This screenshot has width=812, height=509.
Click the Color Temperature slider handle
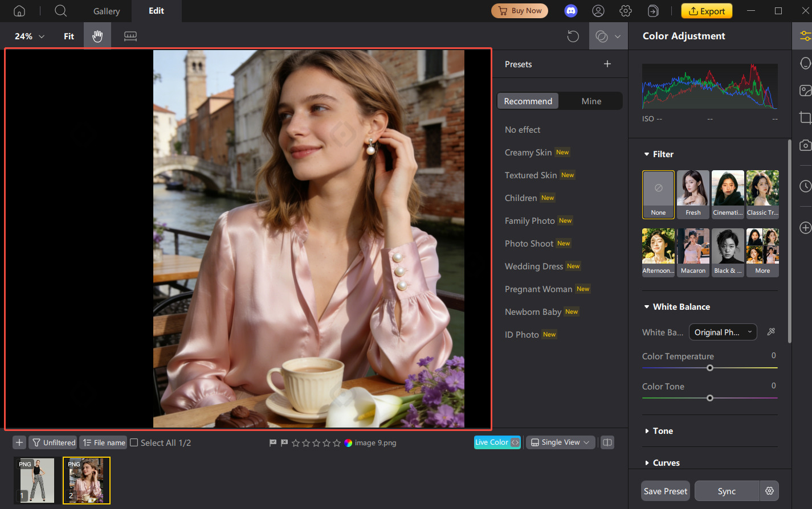(710, 368)
